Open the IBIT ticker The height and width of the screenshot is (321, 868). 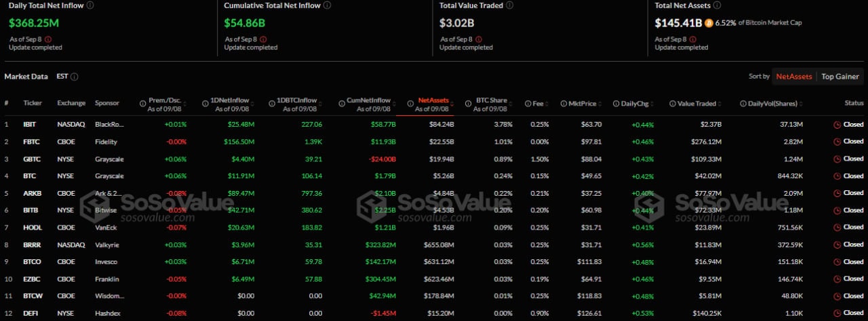coord(29,125)
